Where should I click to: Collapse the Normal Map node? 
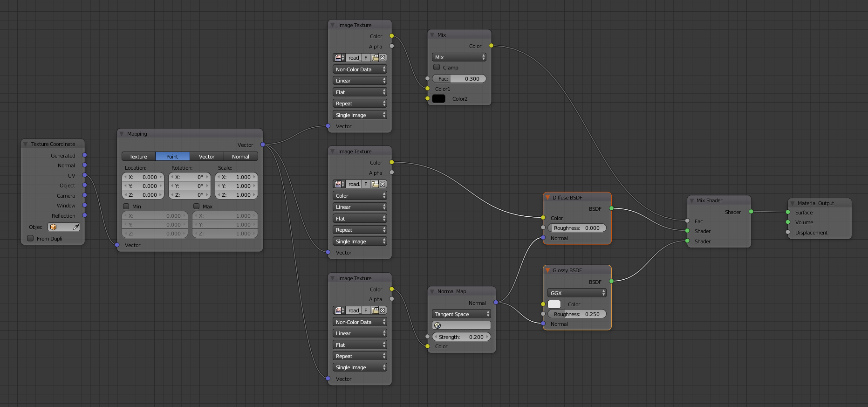click(432, 291)
